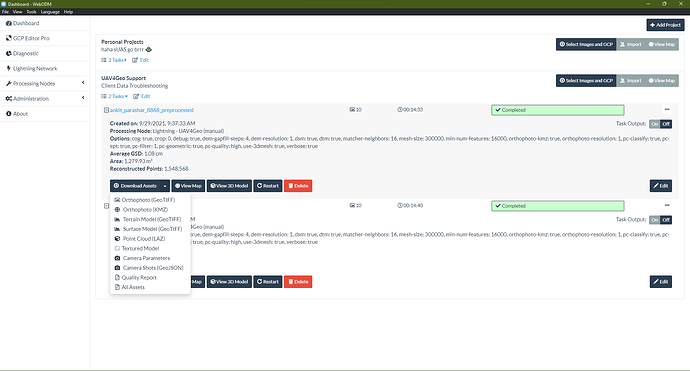
Task: Download Camera Parameters asset
Action: (x=150, y=258)
